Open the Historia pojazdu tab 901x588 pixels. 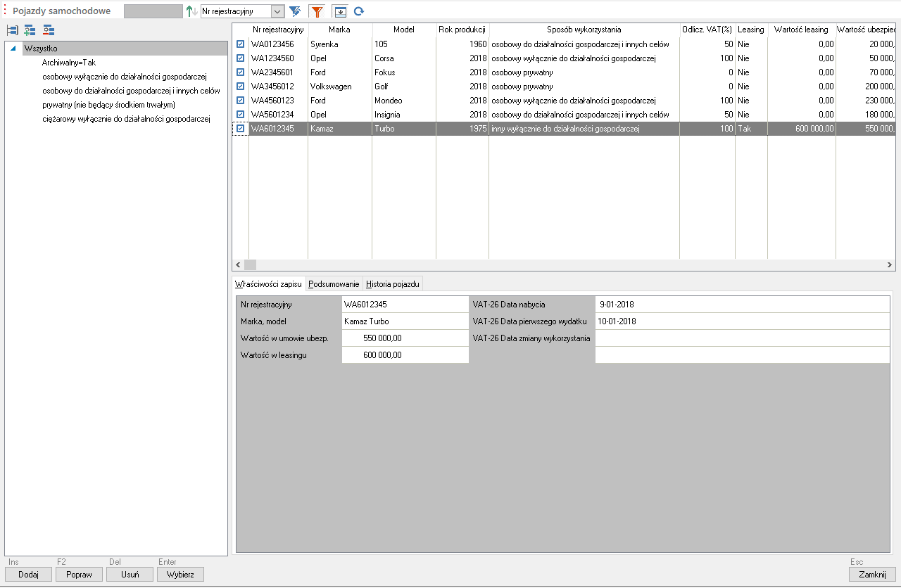click(x=393, y=284)
